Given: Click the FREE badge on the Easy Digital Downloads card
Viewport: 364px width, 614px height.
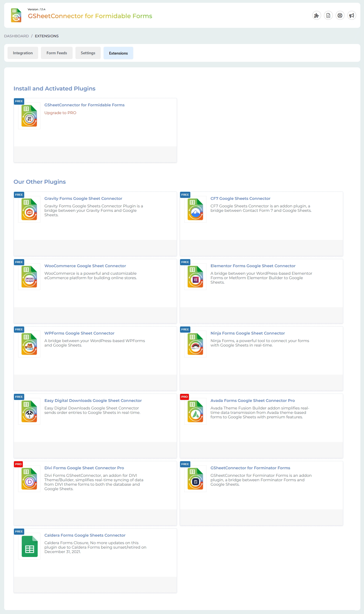Looking at the screenshot, I should point(19,397).
